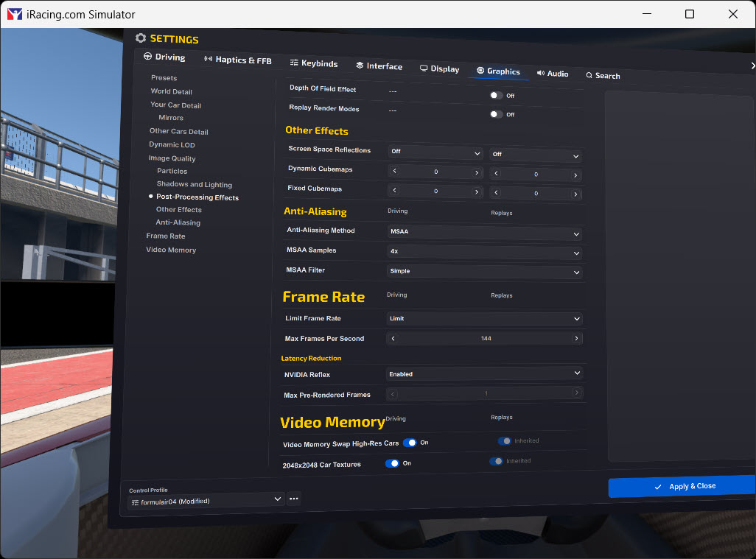Screen dimensions: 756x559
Task: Open MSAA Samples dropdown
Action: tap(484, 252)
